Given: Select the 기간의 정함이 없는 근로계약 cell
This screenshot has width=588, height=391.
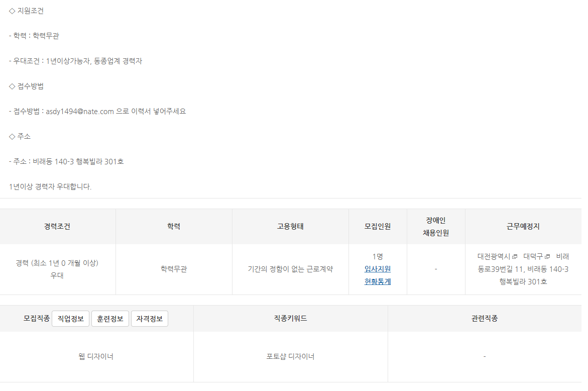Looking at the screenshot, I should (x=290, y=269).
